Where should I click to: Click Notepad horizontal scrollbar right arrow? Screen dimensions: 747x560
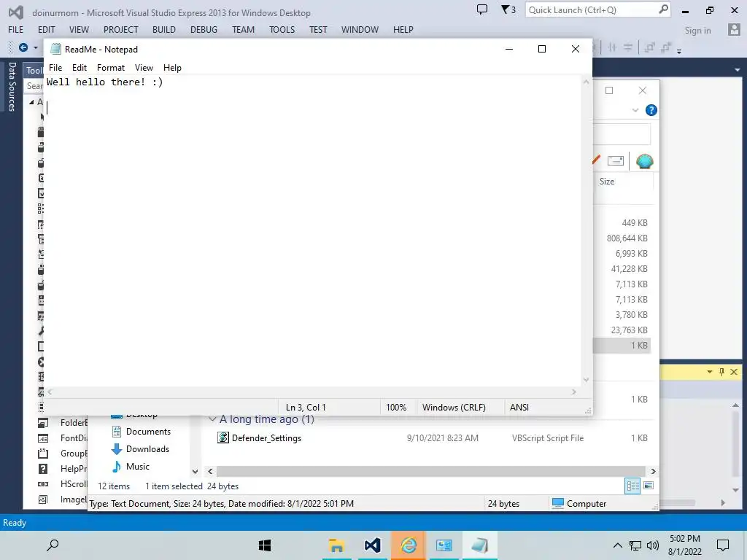[x=574, y=392]
